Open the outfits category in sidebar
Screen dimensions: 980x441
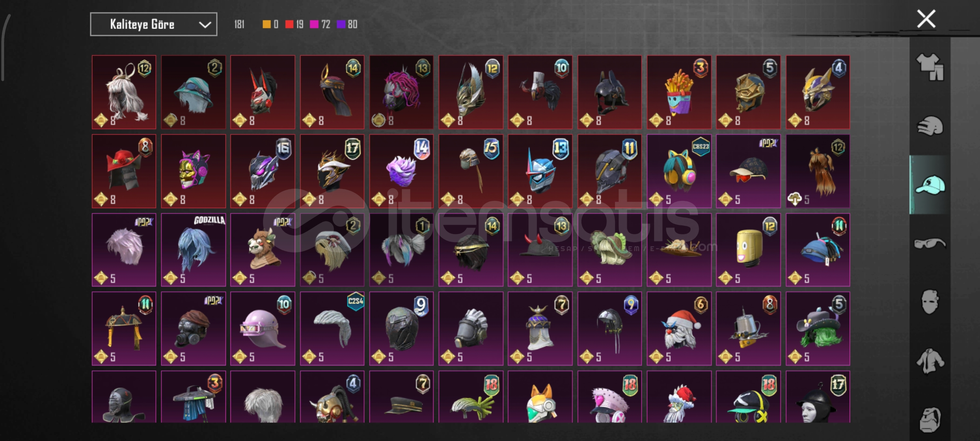[x=930, y=67]
